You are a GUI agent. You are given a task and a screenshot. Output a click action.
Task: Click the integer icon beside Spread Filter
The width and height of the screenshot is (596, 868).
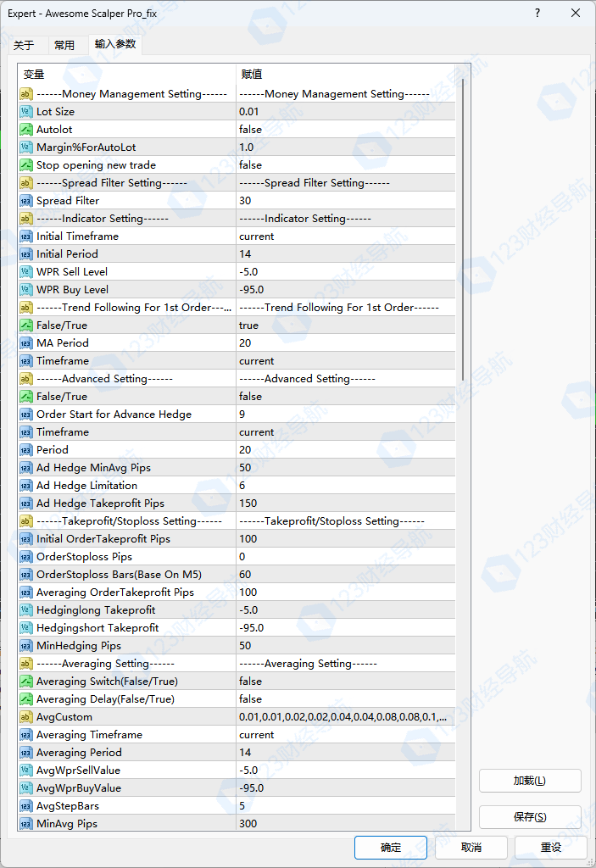(x=26, y=201)
